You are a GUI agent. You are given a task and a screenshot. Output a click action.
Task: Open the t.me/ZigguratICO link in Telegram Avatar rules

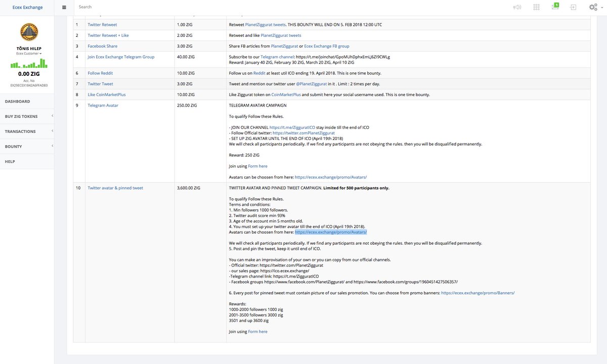coord(292,127)
